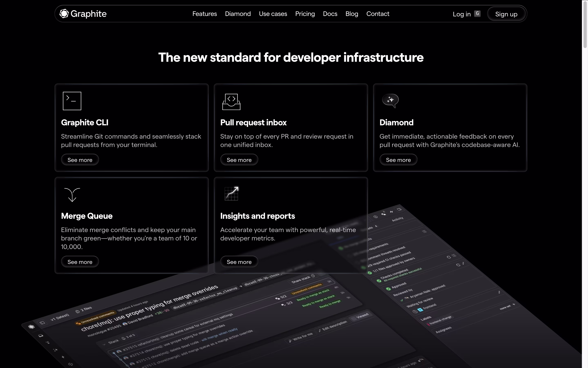Screen dimensions: 588x368
Task: See more about Insights and reports
Action: tap(239, 262)
